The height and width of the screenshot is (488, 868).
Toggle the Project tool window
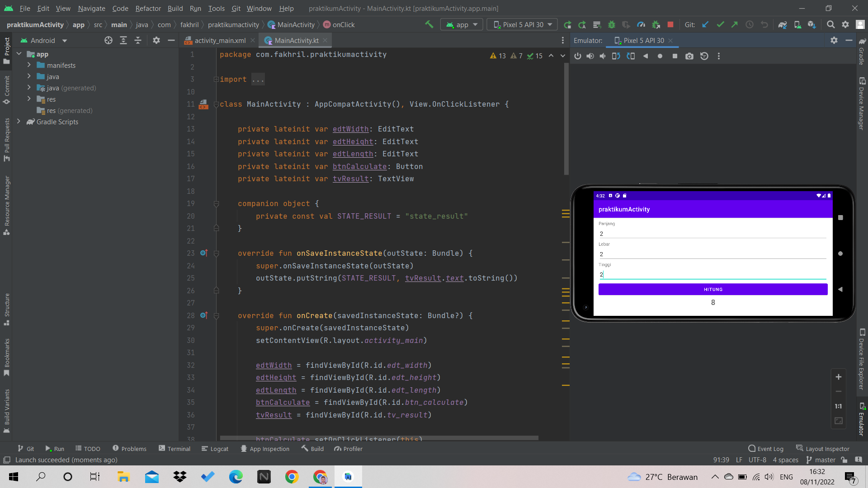(6, 50)
